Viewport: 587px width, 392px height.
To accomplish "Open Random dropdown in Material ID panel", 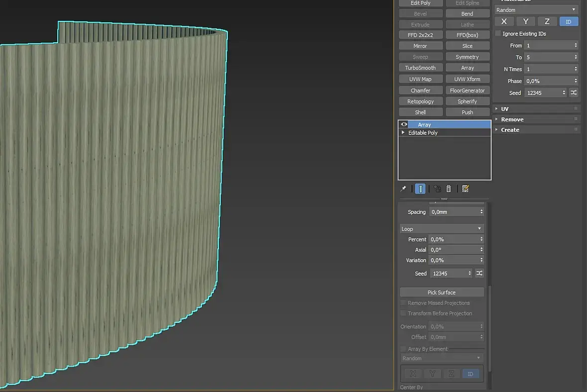I will pos(536,10).
